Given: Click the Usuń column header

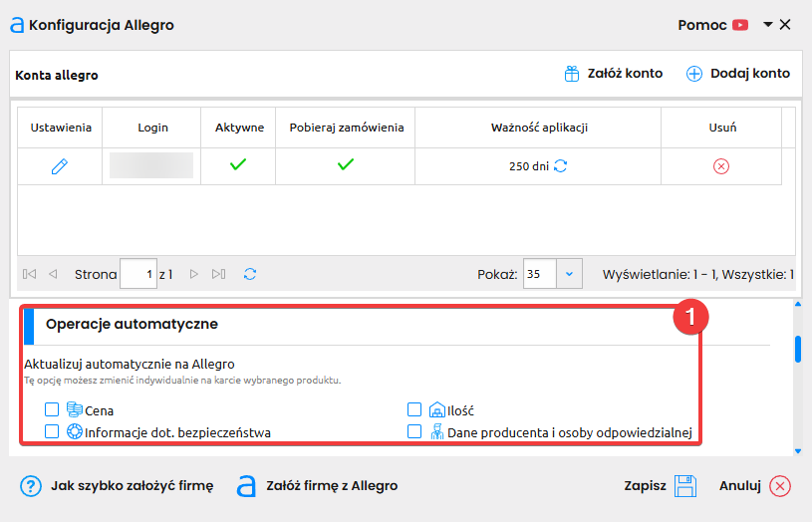Looking at the screenshot, I should coord(722,128).
